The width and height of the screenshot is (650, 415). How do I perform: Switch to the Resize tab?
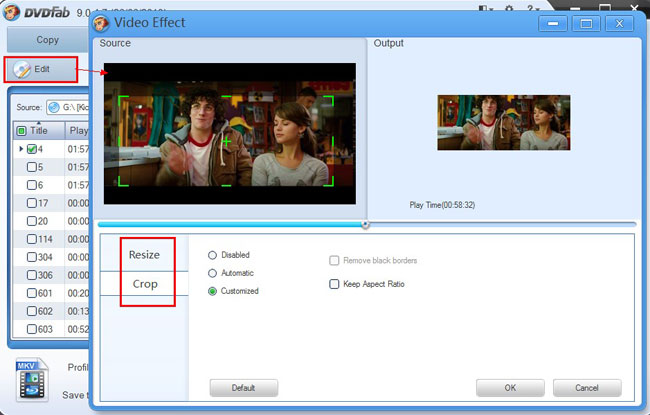tap(144, 255)
